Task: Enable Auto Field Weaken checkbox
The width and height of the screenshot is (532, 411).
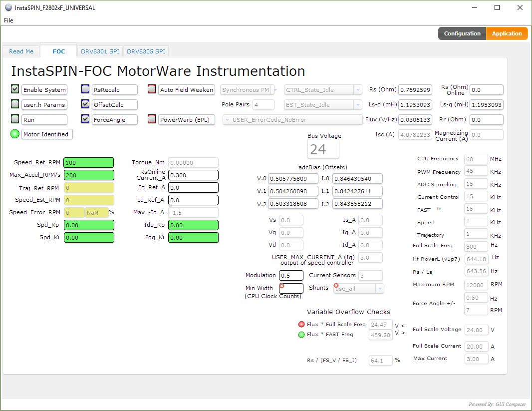Action: click(152, 89)
